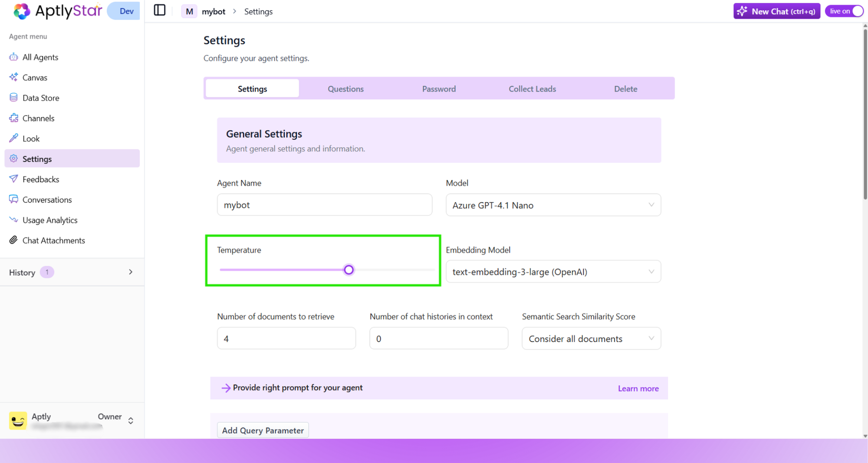This screenshot has height=463, width=868.
Task: Open Semantic Search Similarity Score dropdown
Action: [591, 339]
